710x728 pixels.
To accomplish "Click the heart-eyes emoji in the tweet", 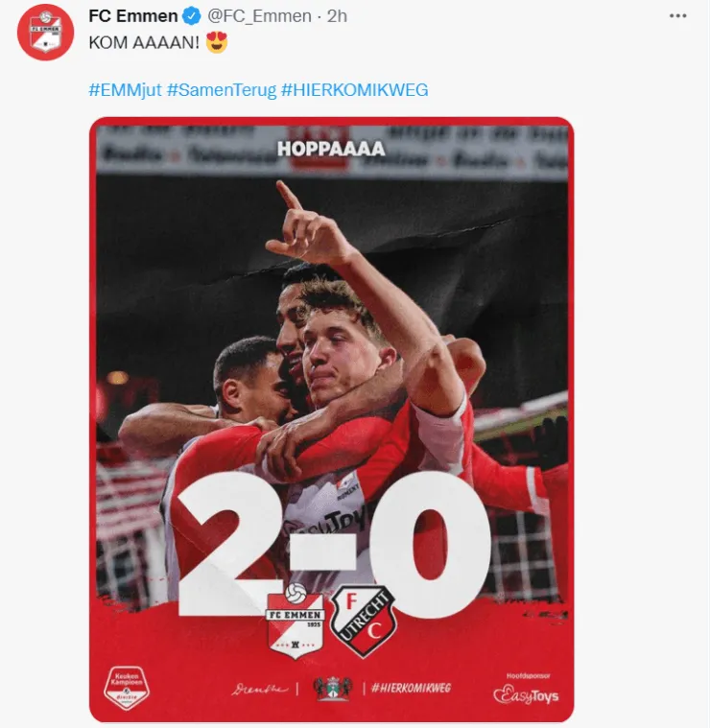I will [x=217, y=42].
